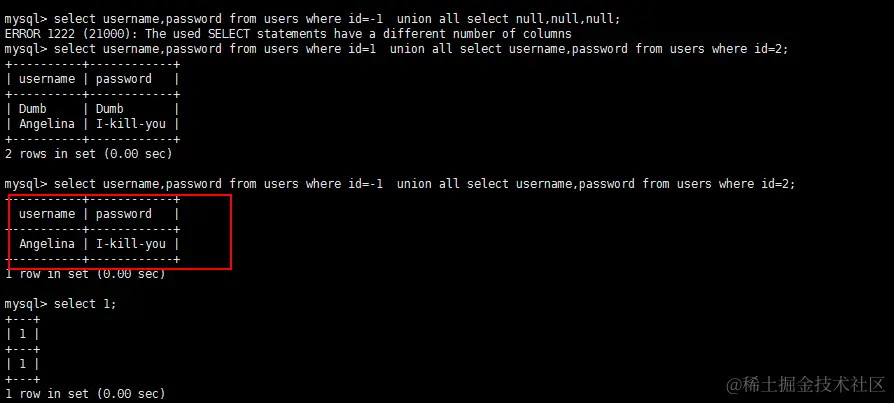Click the first mysql> prompt

pos(26,19)
